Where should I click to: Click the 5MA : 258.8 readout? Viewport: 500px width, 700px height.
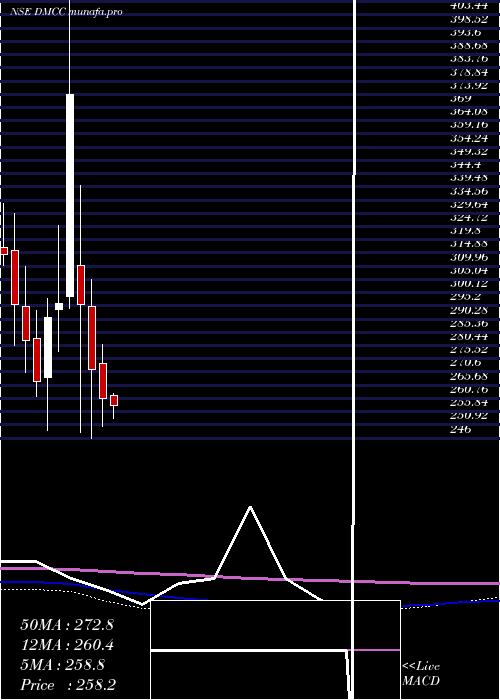[x=63, y=665]
